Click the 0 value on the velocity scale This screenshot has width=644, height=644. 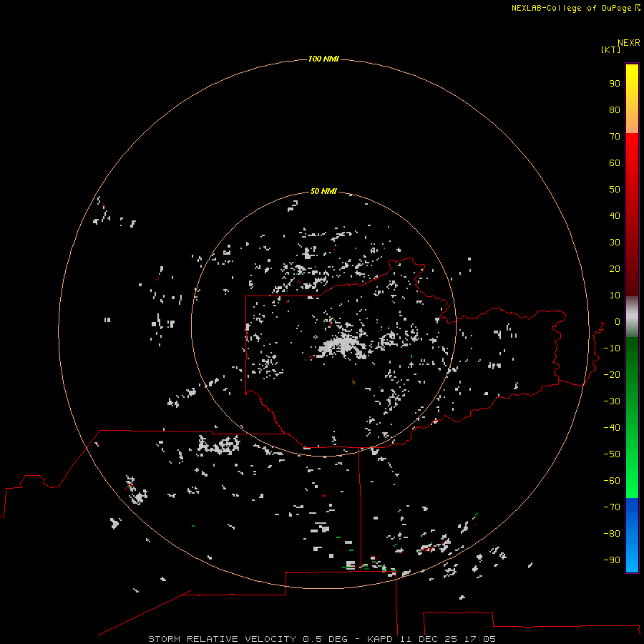(x=618, y=322)
